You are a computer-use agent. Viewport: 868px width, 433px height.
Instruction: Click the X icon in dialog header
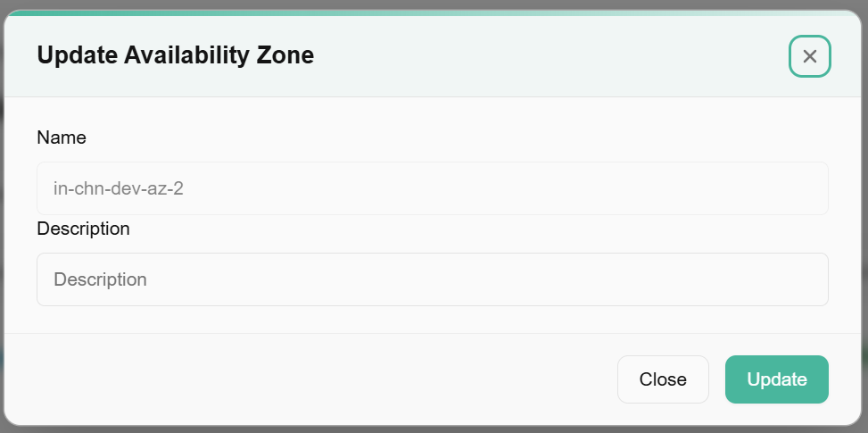point(809,56)
